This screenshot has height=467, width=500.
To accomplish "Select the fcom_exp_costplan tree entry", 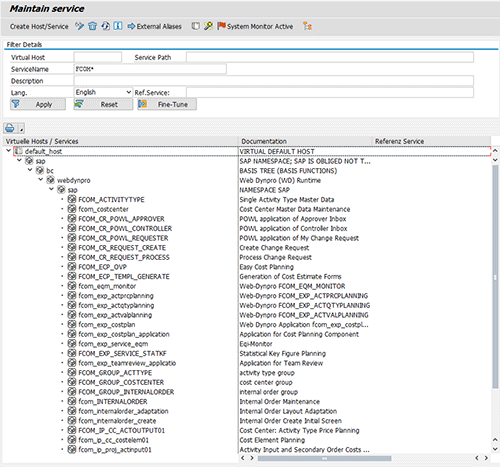I will (x=107, y=325).
